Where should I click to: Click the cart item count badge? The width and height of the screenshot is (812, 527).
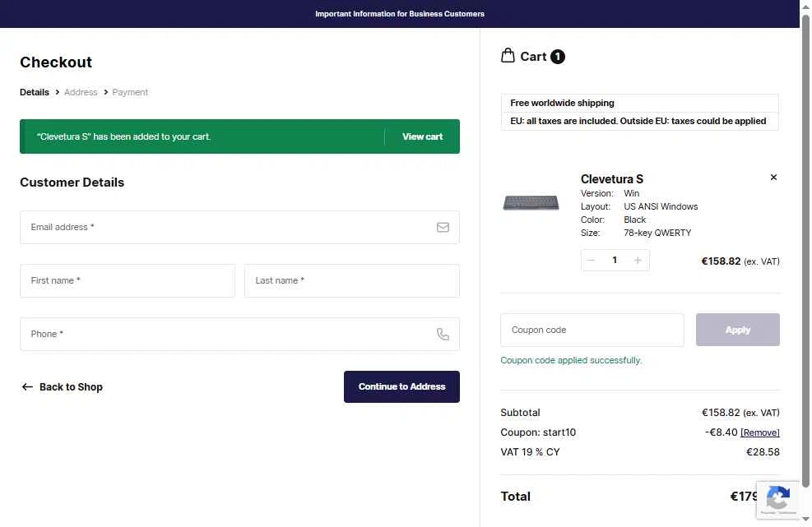pyautogui.click(x=557, y=57)
